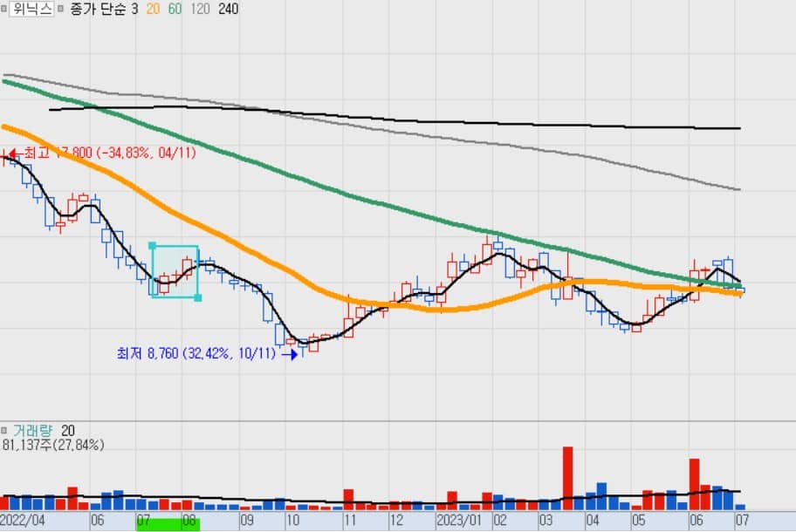Click the blue arrow pointing to lowest candle

point(290,354)
